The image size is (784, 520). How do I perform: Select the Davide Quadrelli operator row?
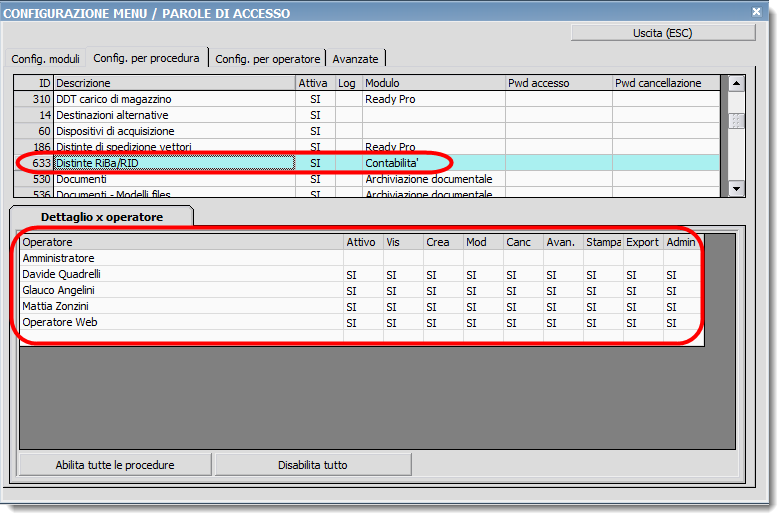362,274
